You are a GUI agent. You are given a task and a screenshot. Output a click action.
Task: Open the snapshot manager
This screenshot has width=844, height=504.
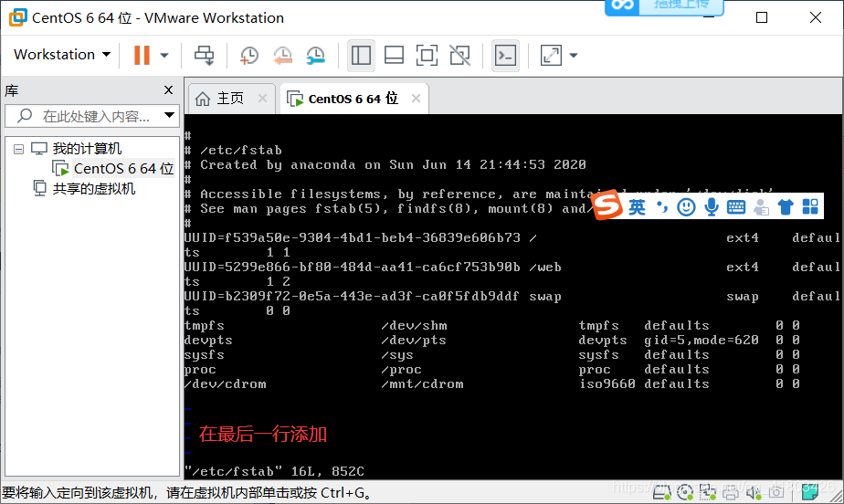315,55
